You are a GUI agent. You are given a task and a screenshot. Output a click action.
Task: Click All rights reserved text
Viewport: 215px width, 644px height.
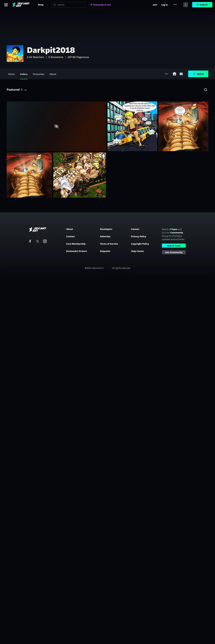121,268
